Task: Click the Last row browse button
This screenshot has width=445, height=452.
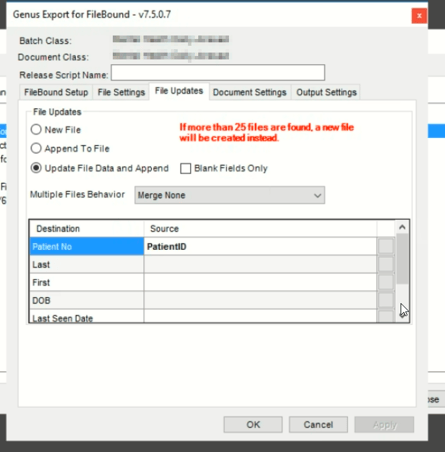Action: coord(386,265)
